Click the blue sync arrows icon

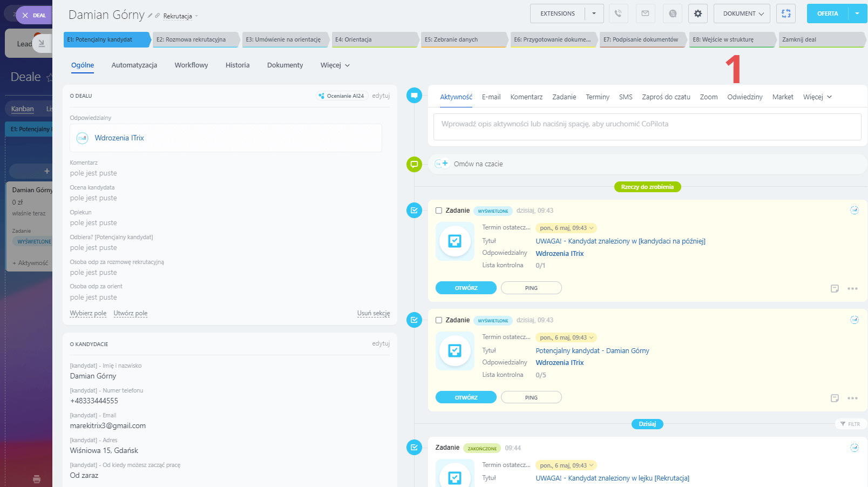coord(786,13)
